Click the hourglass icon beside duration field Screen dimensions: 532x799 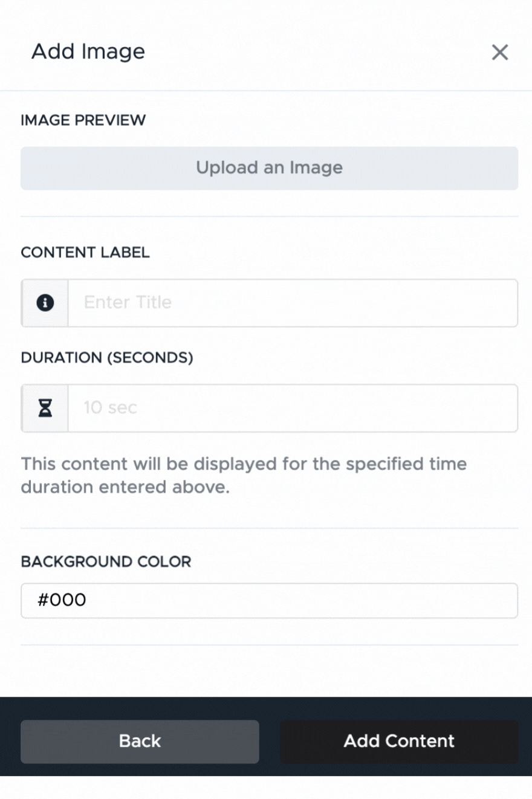45,408
